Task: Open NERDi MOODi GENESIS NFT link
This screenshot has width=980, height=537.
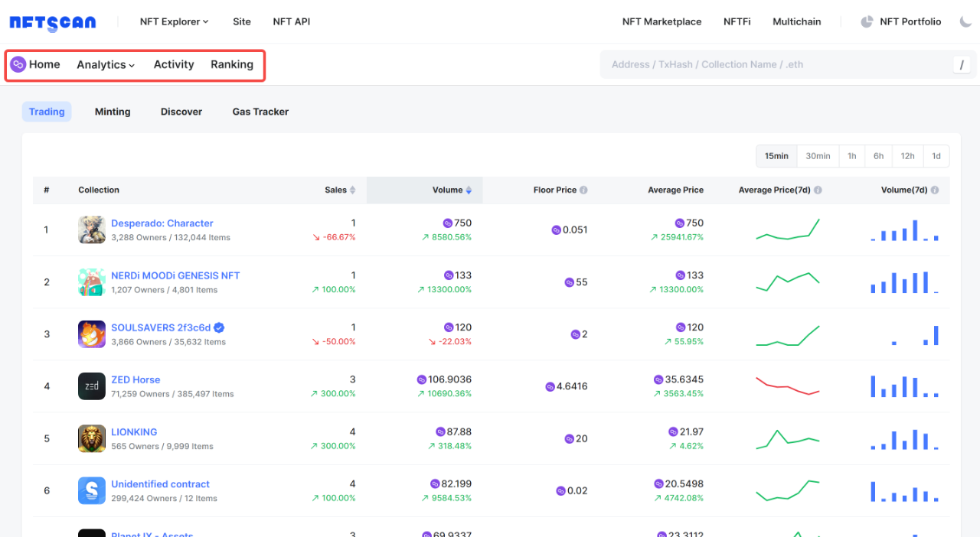Action: [175, 275]
